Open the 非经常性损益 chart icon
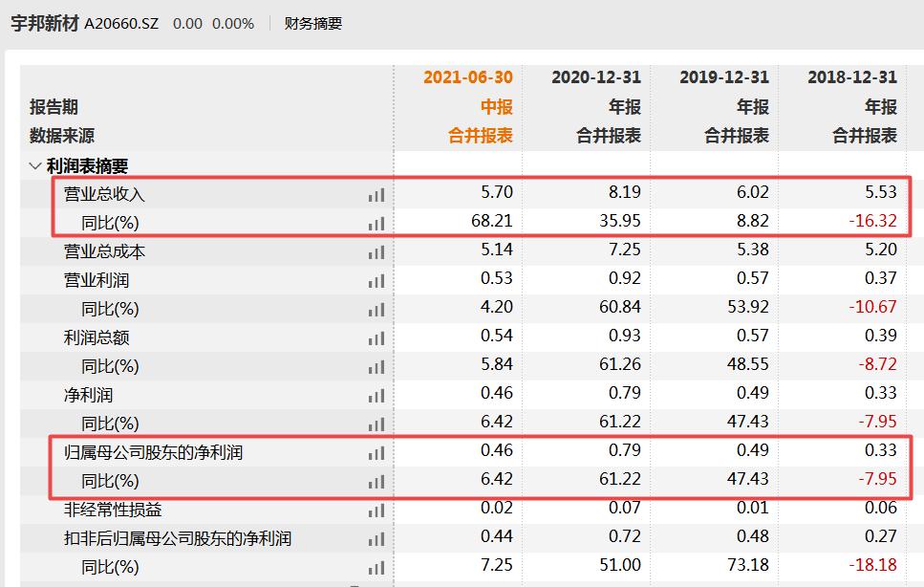Screen dimensions: 924x587 [375, 509]
